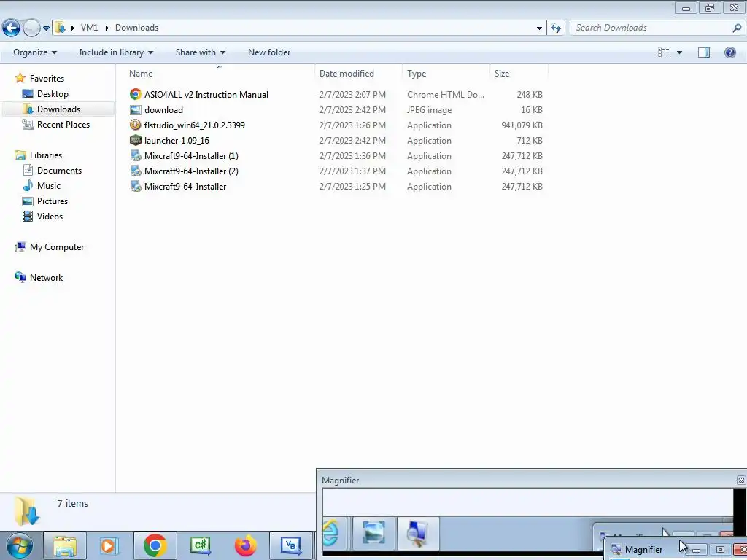Open the Help question mark icon
Viewport: 747px width, 560px height.
729,52
